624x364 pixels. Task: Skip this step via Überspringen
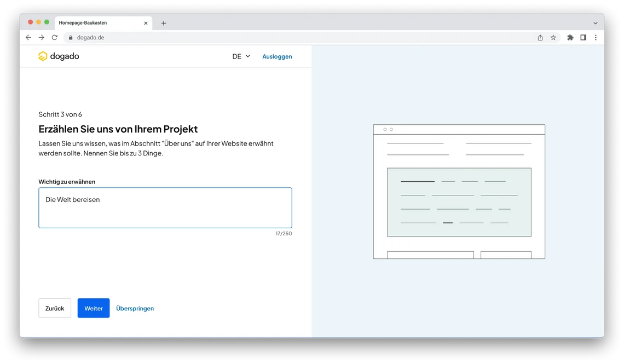click(135, 308)
